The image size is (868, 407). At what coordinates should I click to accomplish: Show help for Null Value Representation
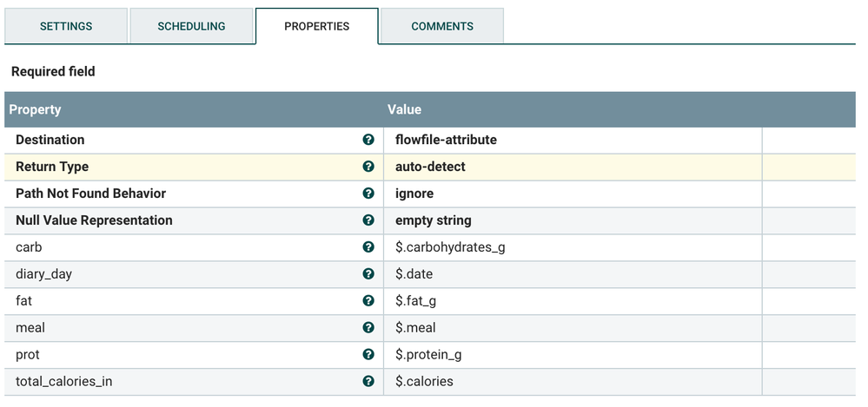tap(368, 220)
